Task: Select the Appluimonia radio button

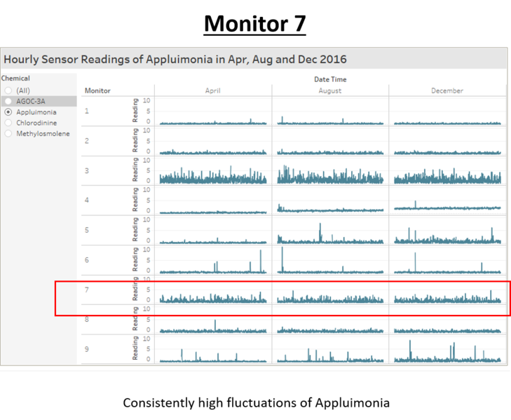Action: coord(8,112)
